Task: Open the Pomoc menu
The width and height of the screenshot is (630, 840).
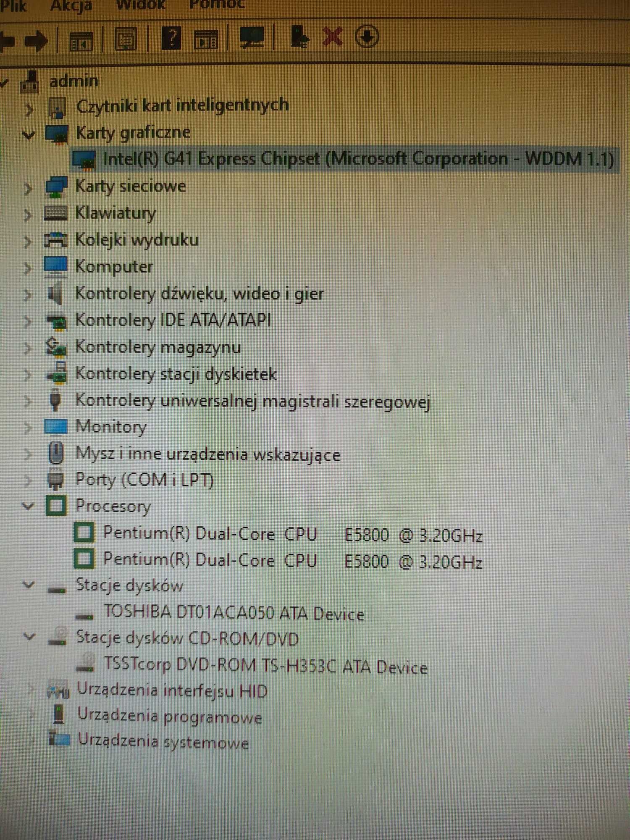Action: click(217, 4)
